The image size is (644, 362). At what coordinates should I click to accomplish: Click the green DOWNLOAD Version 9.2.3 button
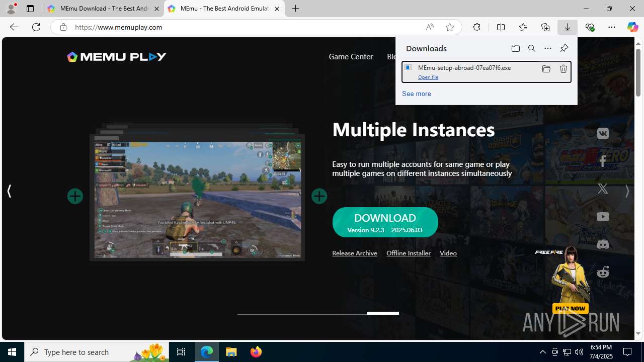coord(385,222)
